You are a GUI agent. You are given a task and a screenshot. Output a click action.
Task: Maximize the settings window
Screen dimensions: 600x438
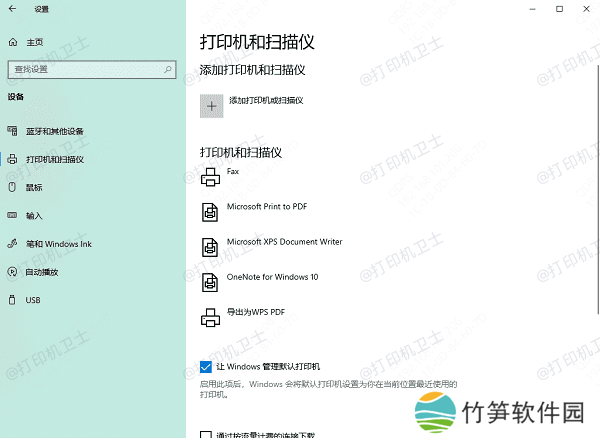click(x=559, y=9)
